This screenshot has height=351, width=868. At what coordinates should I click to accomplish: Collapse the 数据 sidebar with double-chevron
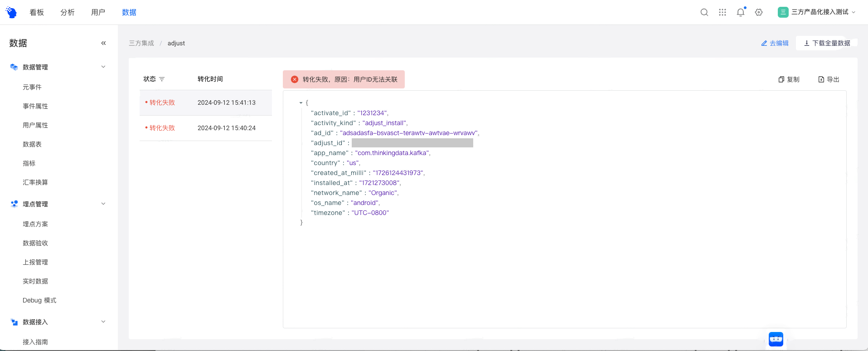click(103, 43)
